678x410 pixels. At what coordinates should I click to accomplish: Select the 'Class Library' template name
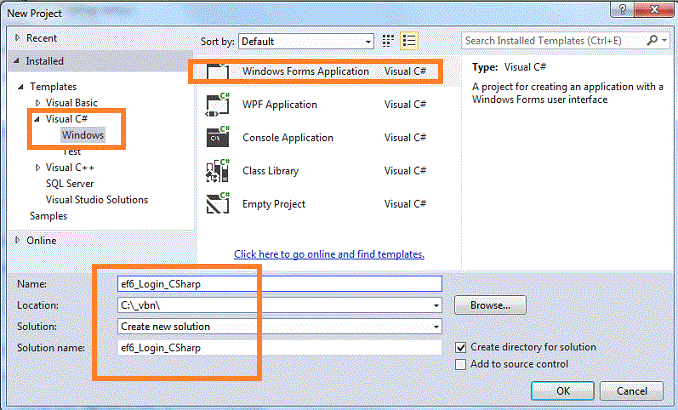tap(270, 171)
